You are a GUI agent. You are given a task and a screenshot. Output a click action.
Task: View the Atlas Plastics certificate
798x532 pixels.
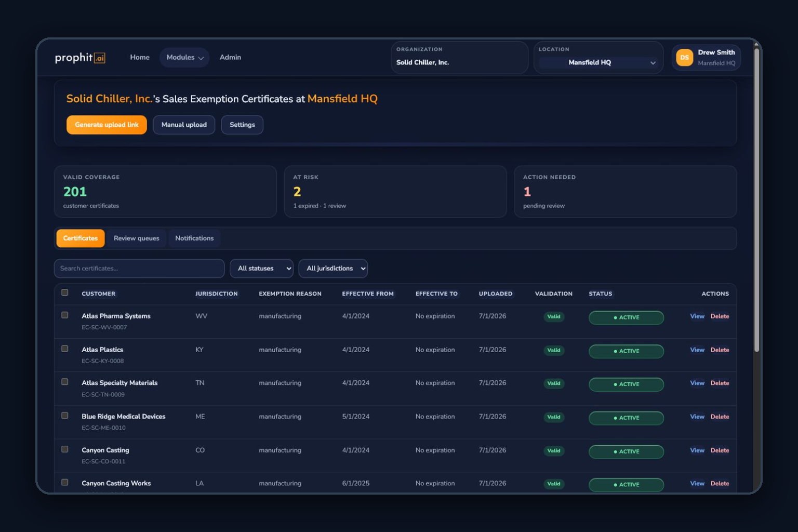click(x=697, y=350)
